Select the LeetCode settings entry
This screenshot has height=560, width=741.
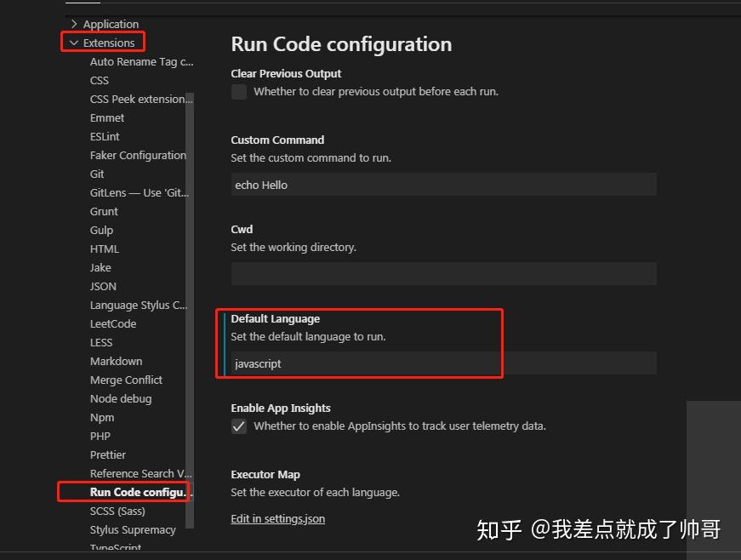112,323
